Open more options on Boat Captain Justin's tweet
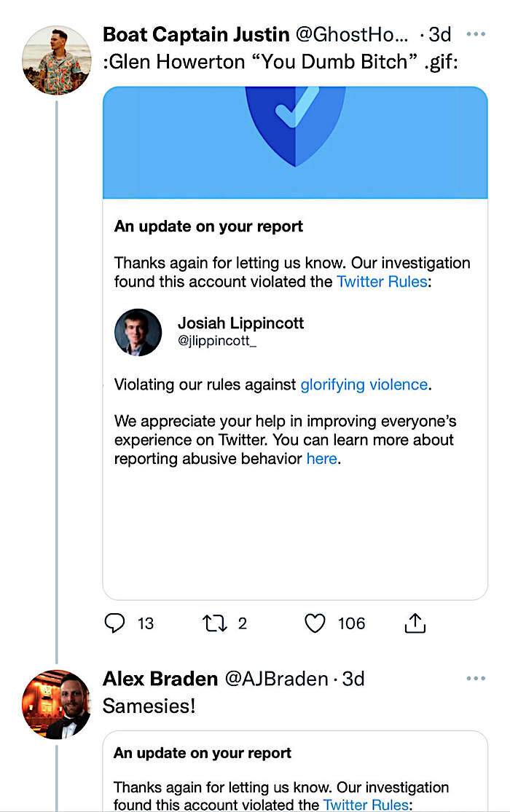510x812 pixels. tap(476, 34)
